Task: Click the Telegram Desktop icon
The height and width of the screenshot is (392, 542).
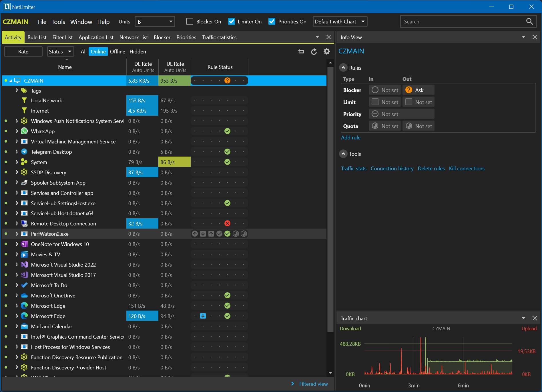Action: click(x=24, y=152)
